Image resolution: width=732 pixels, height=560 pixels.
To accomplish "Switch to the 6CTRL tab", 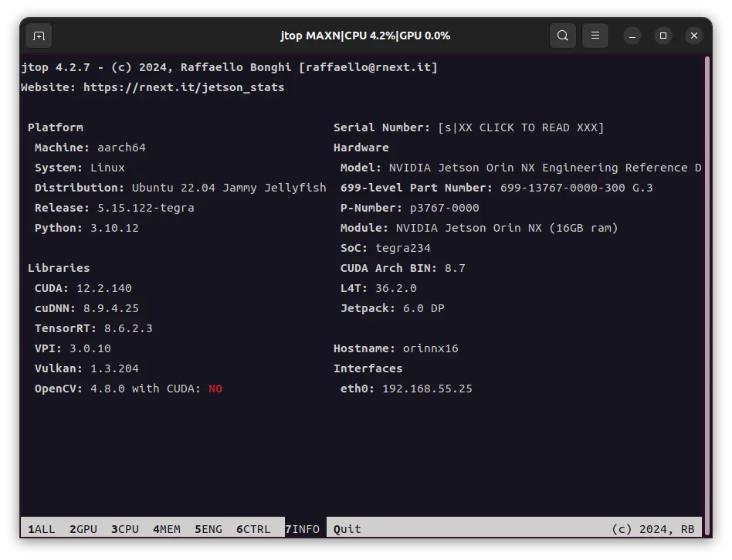I will tap(253, 529).
